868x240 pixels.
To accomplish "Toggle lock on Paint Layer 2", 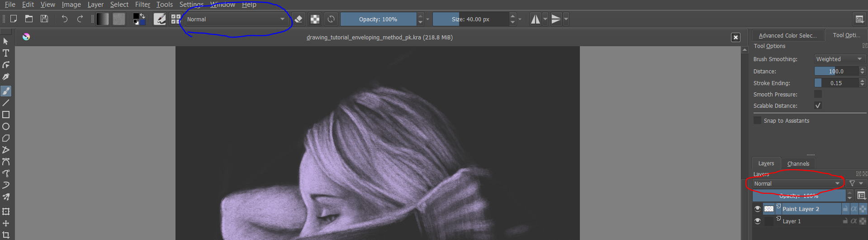I will 845,209.
